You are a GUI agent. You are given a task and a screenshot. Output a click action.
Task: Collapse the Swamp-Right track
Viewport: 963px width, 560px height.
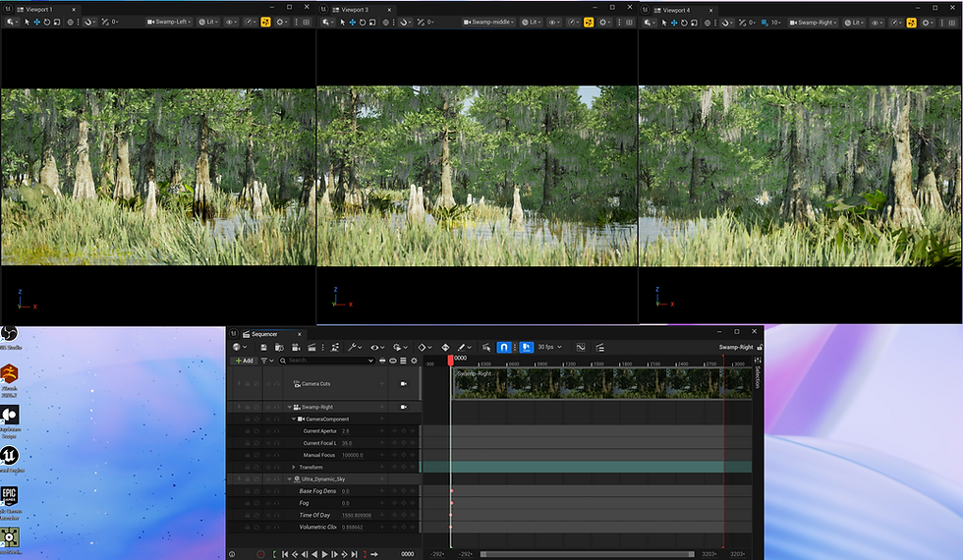(x=289, y=407)
